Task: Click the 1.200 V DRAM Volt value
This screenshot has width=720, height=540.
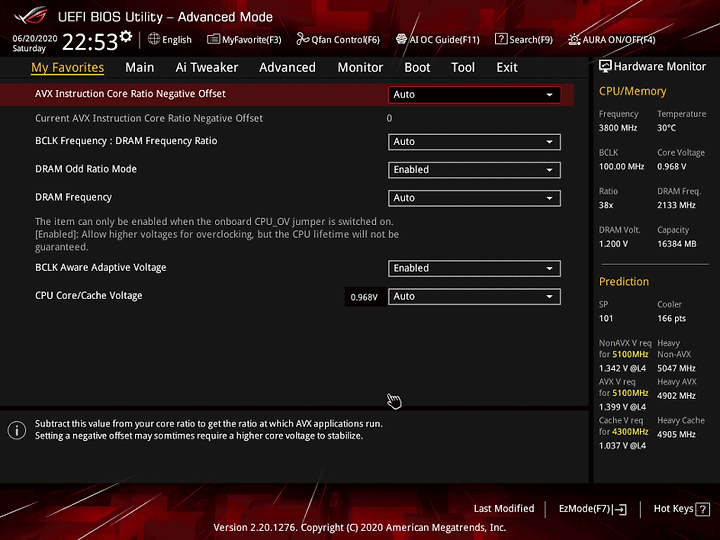Action: coord(613,244)
